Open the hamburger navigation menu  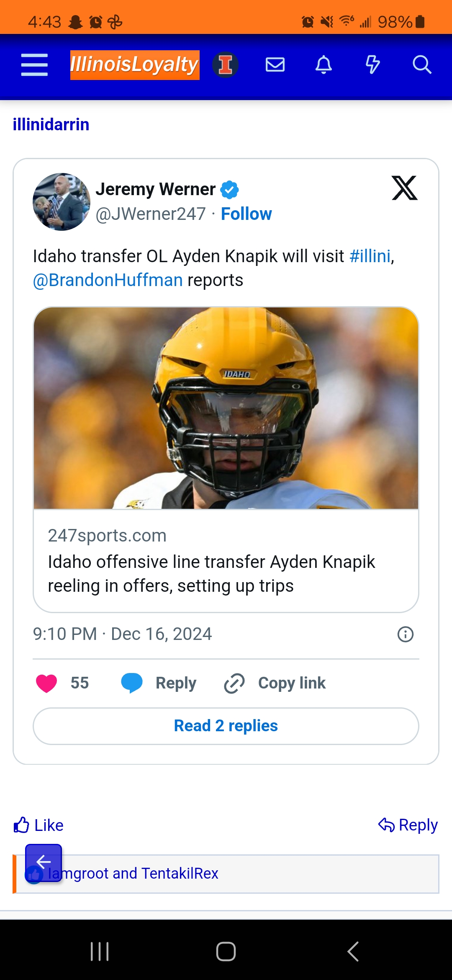pyautogui.click(x=34, y=65)
